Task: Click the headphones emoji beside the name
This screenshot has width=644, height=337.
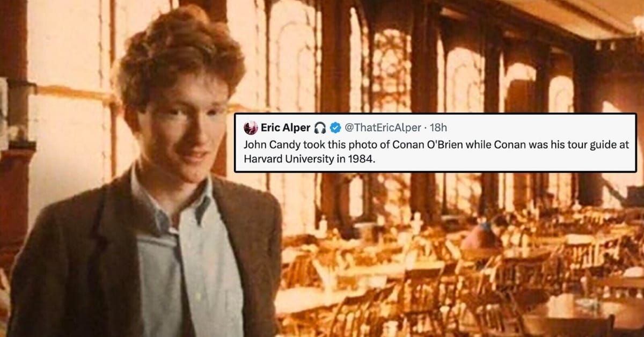Action: tap(320, 128)
